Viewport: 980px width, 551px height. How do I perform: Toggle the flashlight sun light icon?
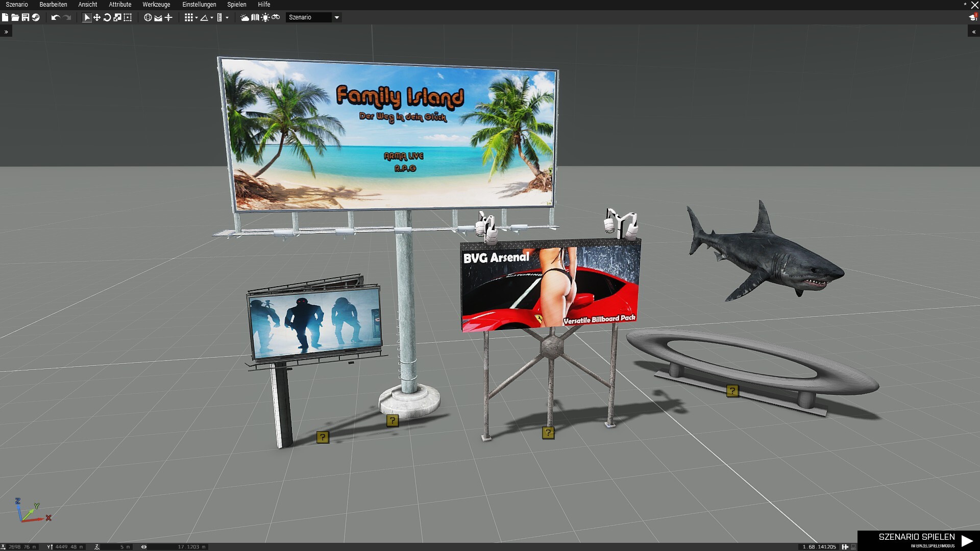(265, 17)
